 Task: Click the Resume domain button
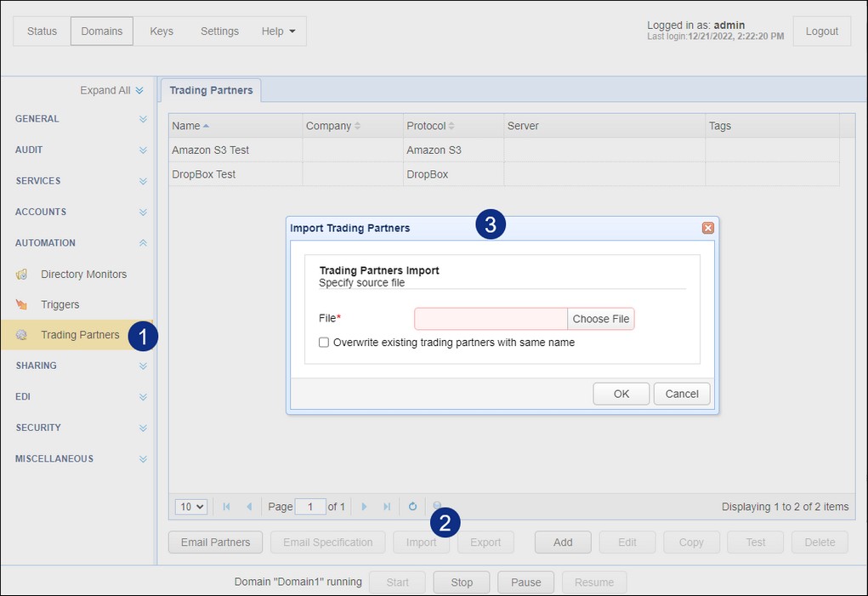tap(594, 582)
